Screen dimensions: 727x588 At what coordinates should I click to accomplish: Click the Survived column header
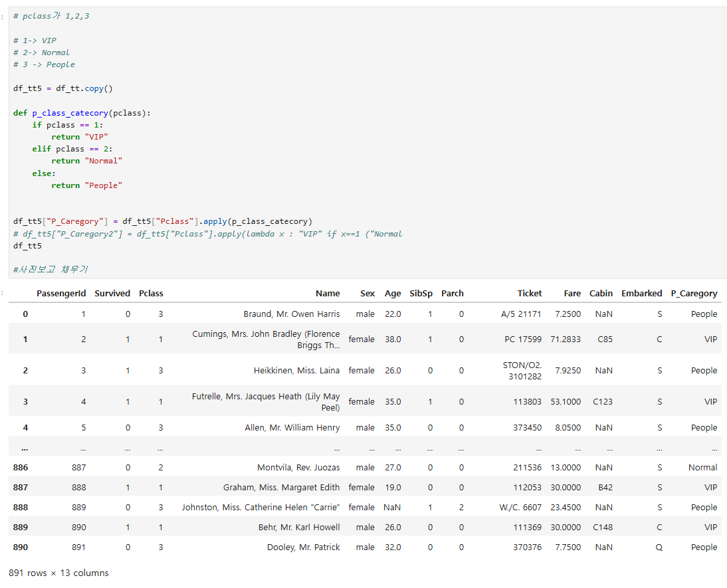[112, 293]
